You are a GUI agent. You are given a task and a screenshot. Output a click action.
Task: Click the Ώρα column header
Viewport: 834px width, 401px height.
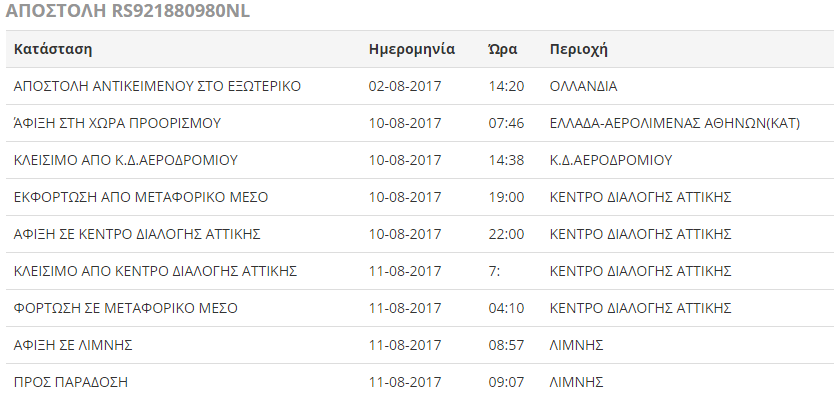point(502,49)
